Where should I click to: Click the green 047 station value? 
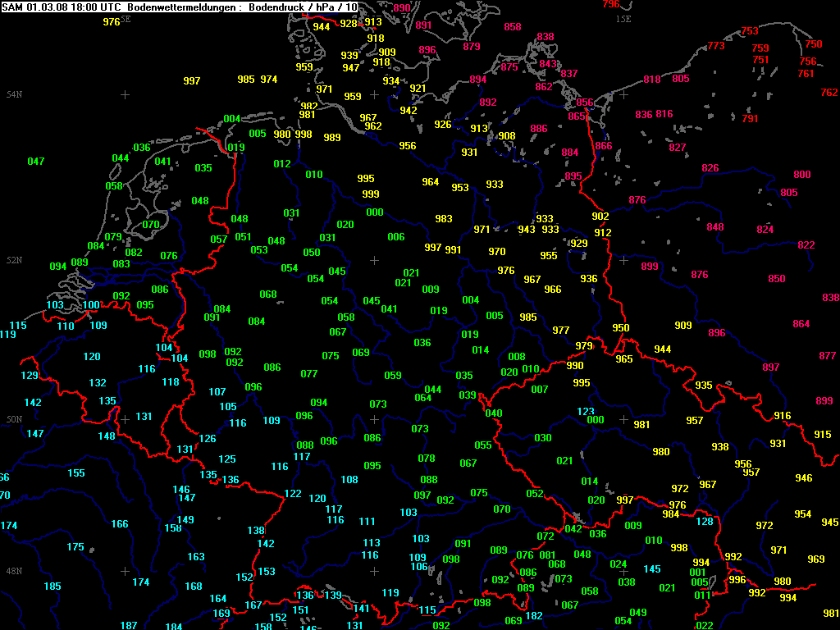coord(36,162)
